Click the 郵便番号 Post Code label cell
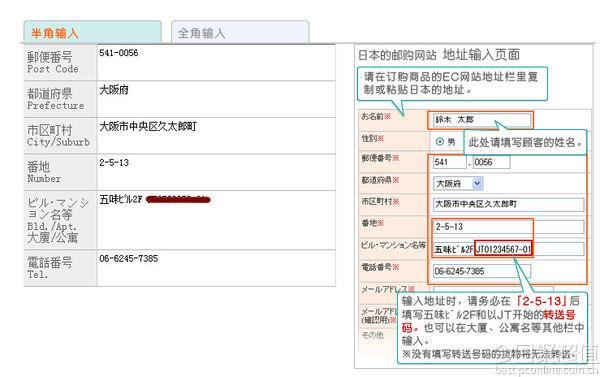This screenshot has height=377, width=600. point(60,63)
